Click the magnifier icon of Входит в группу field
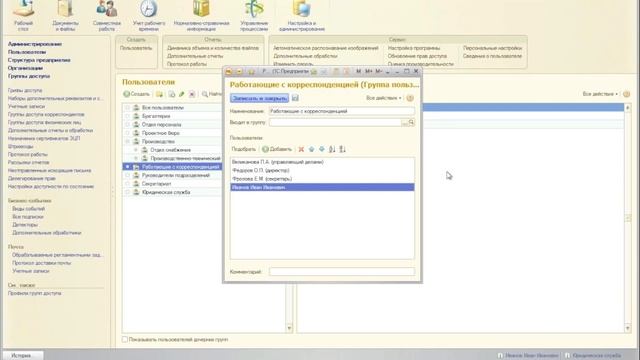The height and width of the screenshot is (360, 640). [411, 122]
